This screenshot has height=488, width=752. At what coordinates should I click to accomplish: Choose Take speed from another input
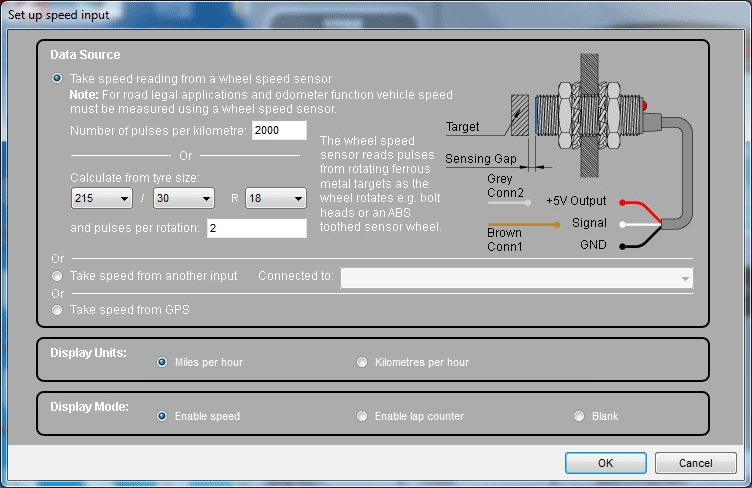point(57,276)
